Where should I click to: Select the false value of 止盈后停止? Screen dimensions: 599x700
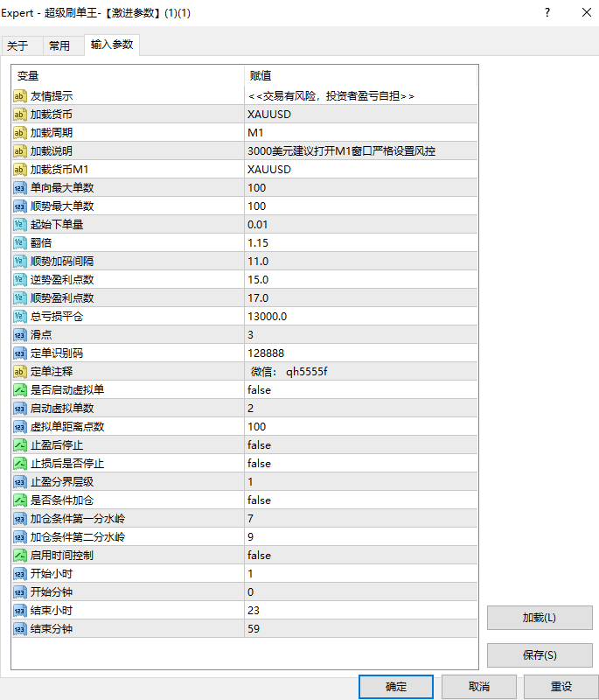click(x=259, y=445)
